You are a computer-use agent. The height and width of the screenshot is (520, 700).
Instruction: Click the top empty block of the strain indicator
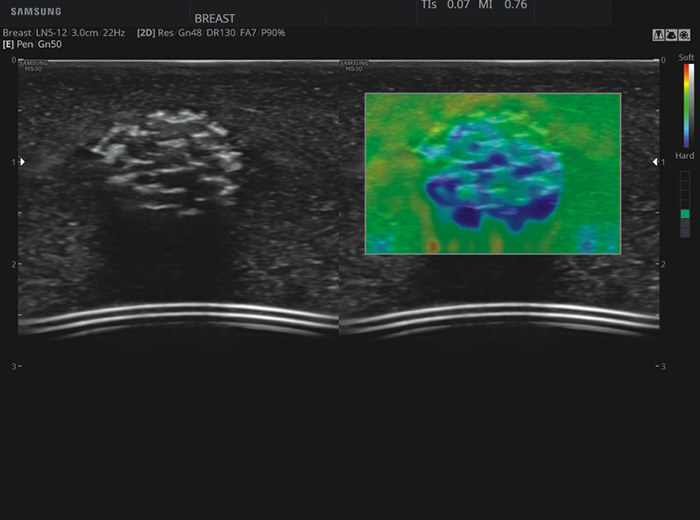click(685, 176)
